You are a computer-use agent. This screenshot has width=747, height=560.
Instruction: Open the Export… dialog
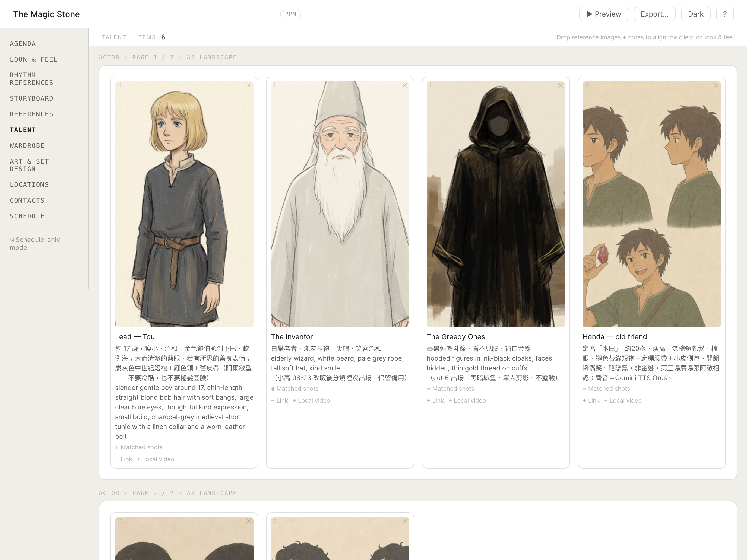[654, 14]
